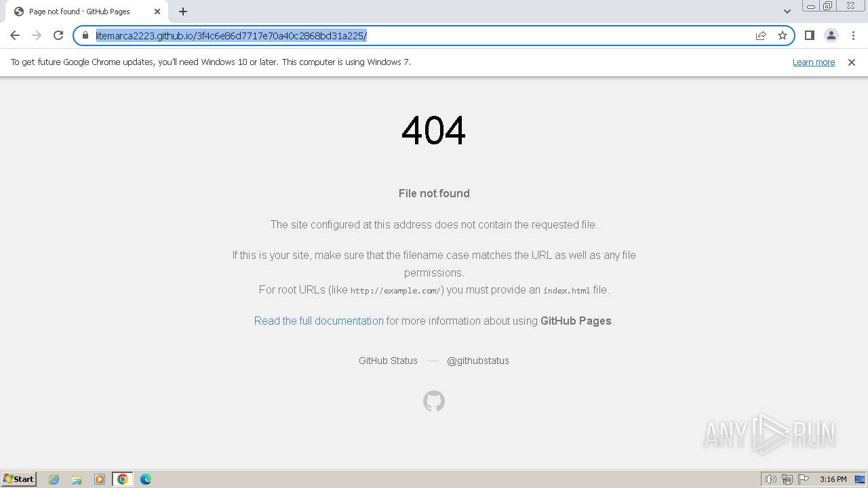This screenshot has width=868, height=488.
Task: Select the Page not found GitHub Pages tab
Action: coord(86,12)
